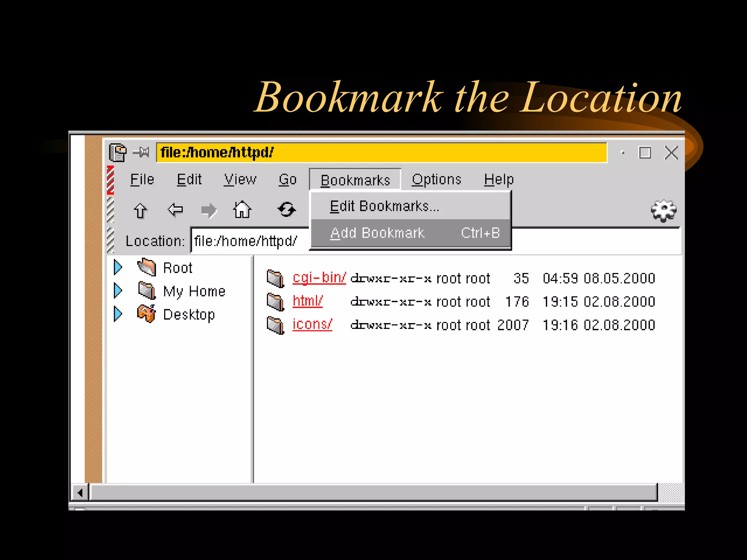The height and width of the screenshot is (560, 747).
Task: Click the Up directory arrow icon
Action: pos(140,210)
